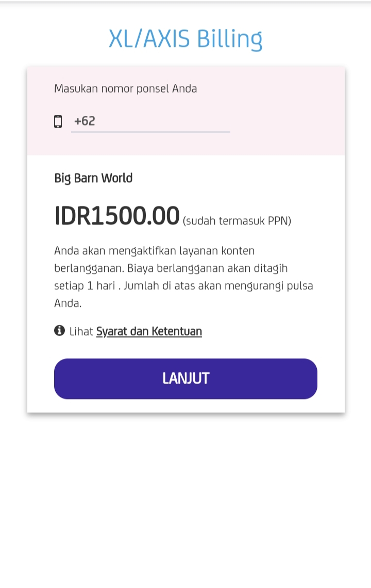Open the Syarat dan Ketentuan link
This screenshot has height=588, width=371.
[149, 331]
